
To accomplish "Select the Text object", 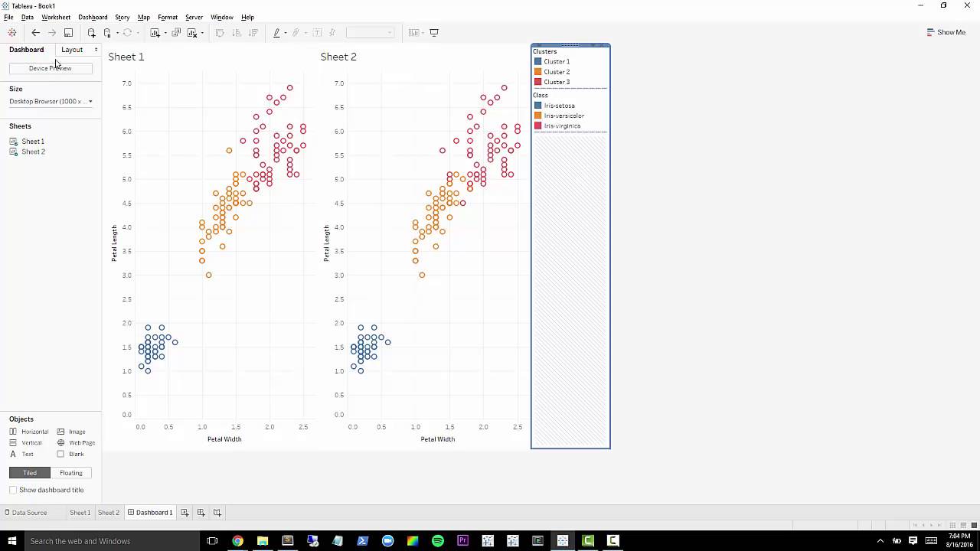I will pos(21,454).
